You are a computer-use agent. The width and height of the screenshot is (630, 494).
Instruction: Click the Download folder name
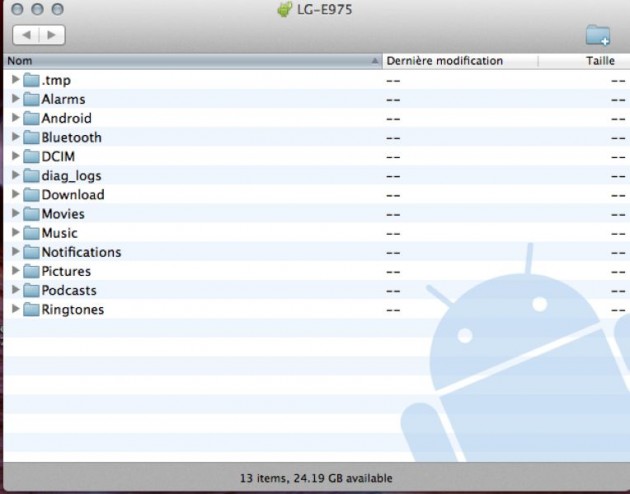[73, 195]
